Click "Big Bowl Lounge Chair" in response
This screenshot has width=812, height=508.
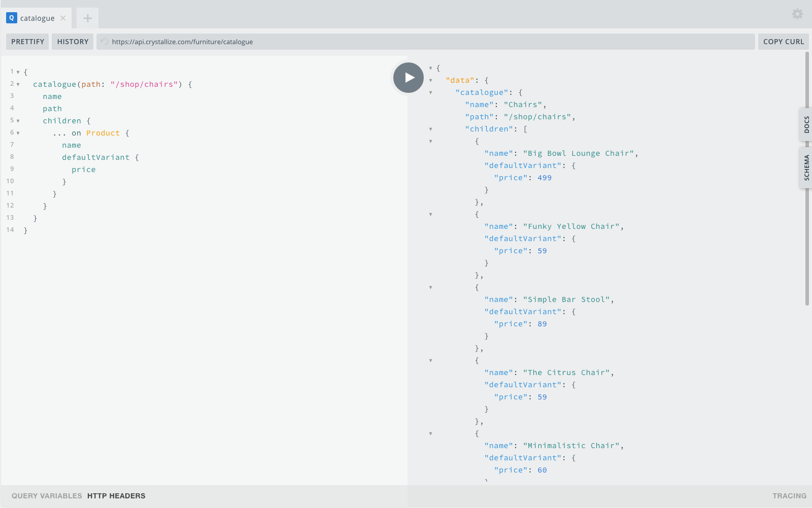tap(579, 153)
